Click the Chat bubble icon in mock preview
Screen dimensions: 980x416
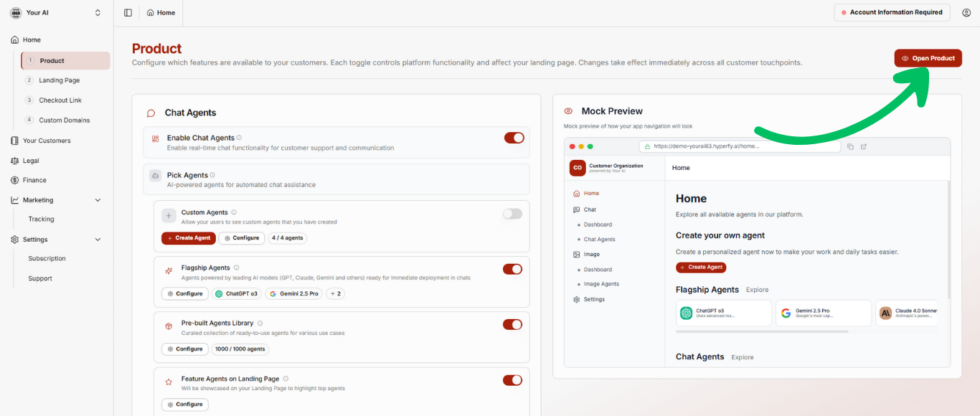[576, 209]
